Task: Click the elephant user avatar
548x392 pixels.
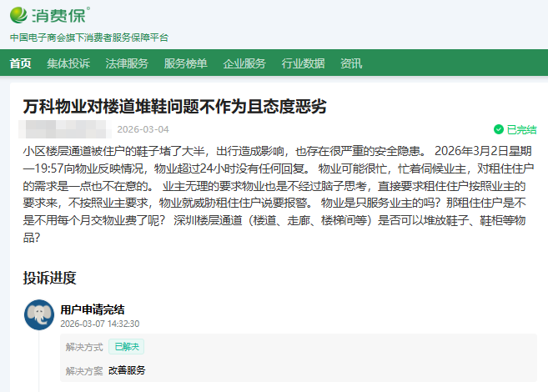Action: click(39, 315)
